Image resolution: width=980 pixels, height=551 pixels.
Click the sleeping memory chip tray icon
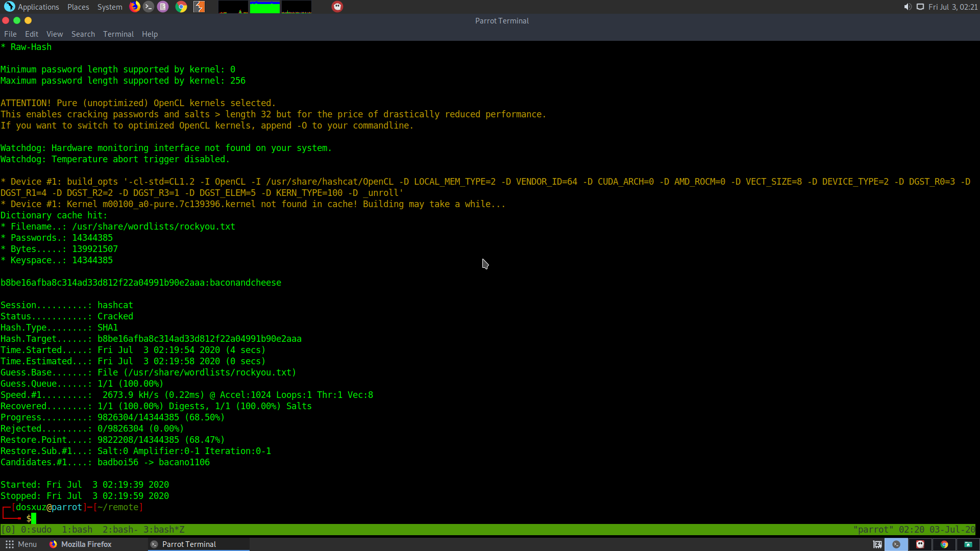[877, 544]
